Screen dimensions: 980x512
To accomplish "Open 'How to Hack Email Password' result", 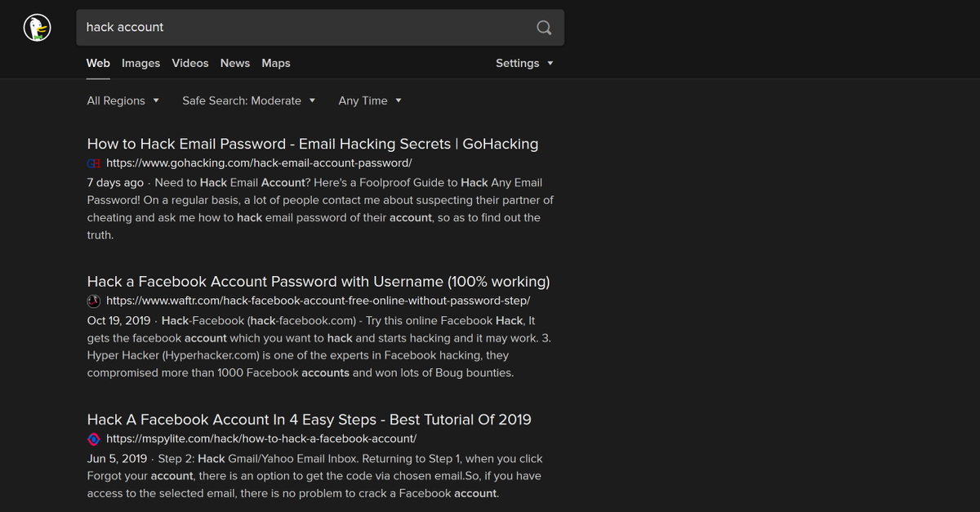I will [313, 144].
